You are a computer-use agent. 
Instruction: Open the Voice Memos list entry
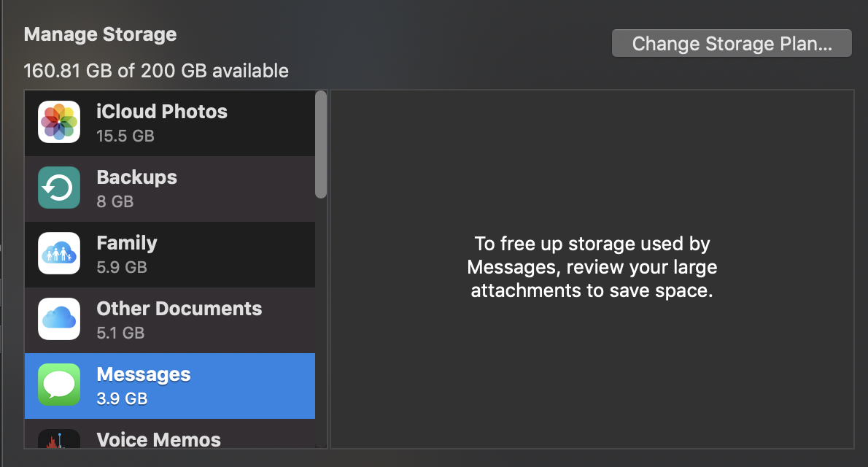point(159,439)
